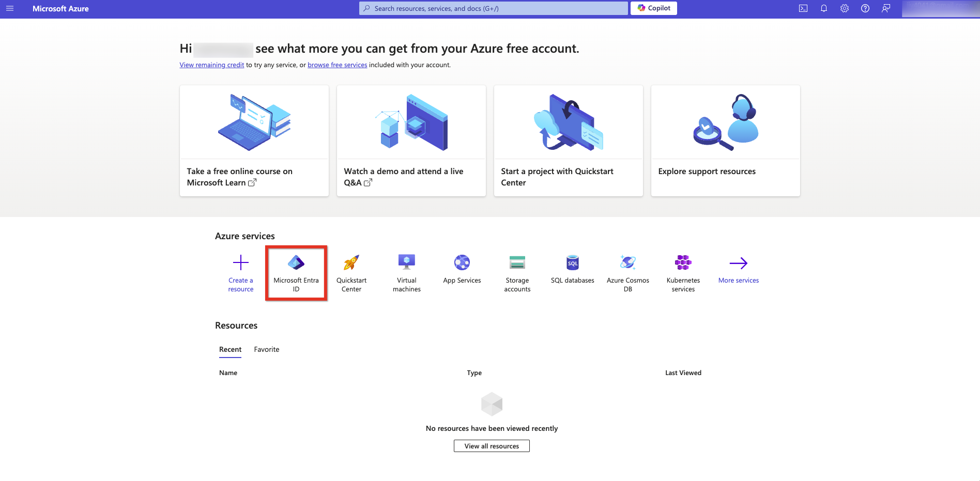
Task: Open the notifications bell
Action: [824, 8]
